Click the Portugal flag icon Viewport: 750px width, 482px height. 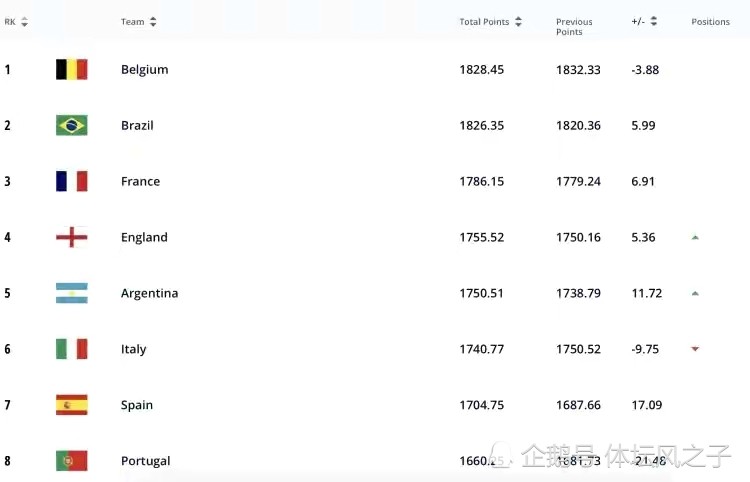coord(71,461)
